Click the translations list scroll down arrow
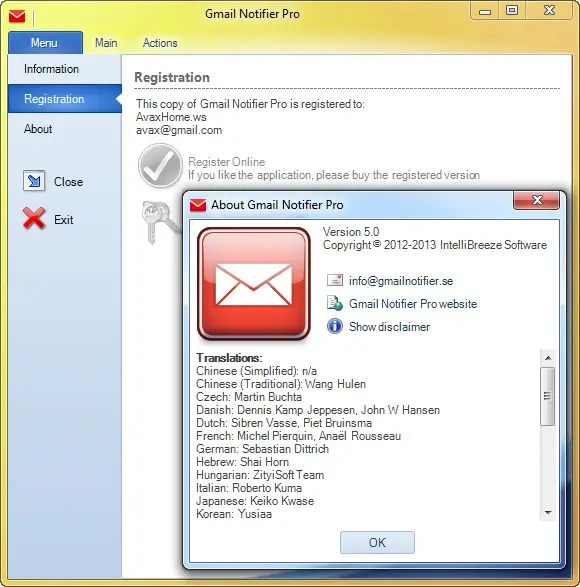 (x=548, y=512)
